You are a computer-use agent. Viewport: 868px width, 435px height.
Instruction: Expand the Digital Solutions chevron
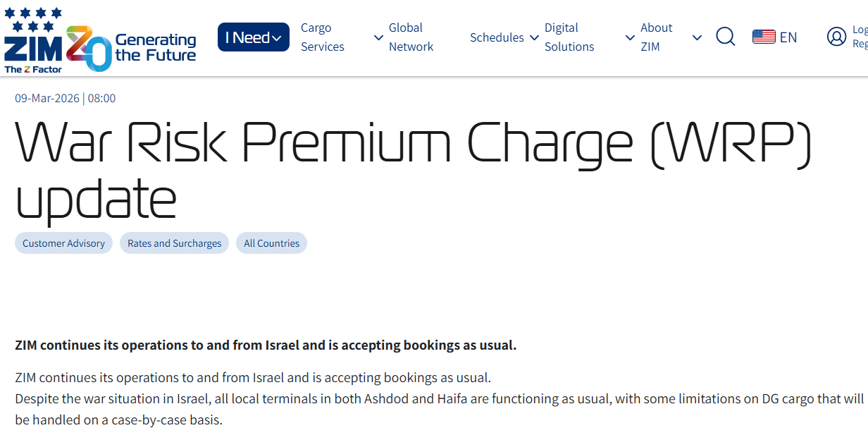(630, 38)
